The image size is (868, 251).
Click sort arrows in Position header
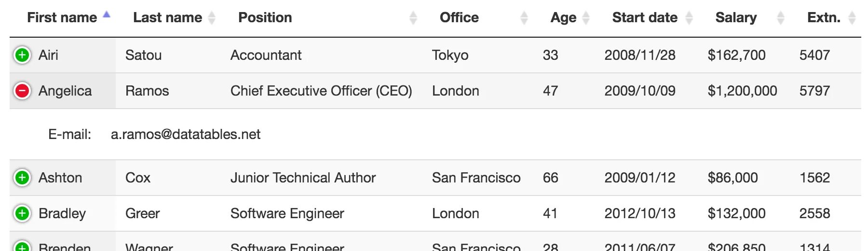[x=413, y=18]
